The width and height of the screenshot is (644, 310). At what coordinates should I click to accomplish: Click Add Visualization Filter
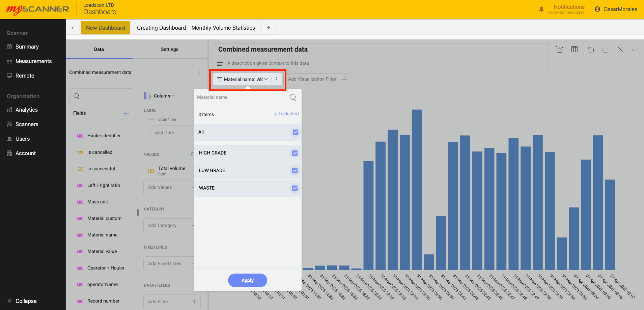coord(317,79)
